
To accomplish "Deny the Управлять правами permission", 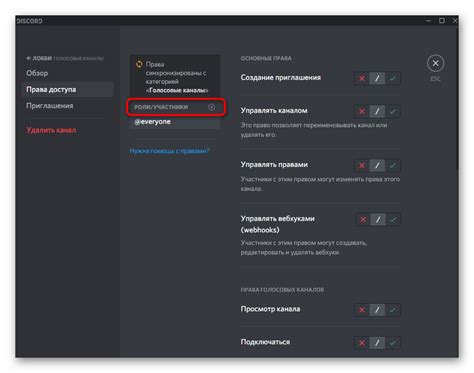I will point(362,165).
